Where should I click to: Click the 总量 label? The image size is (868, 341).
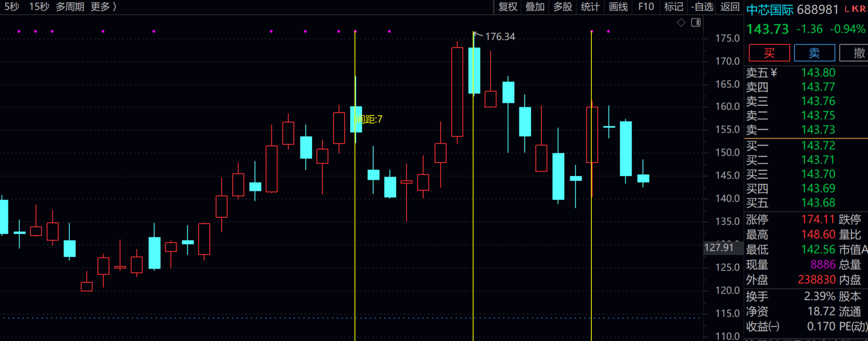850,264
